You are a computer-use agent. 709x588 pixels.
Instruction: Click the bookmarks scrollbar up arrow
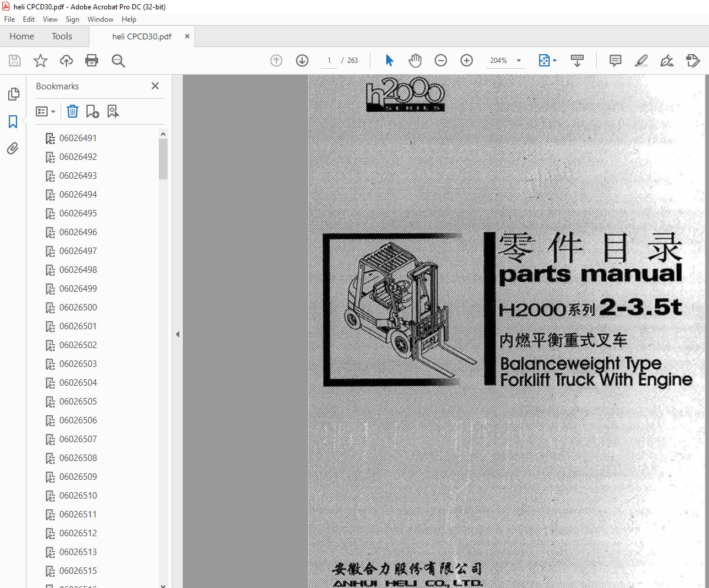pos(163,134)
